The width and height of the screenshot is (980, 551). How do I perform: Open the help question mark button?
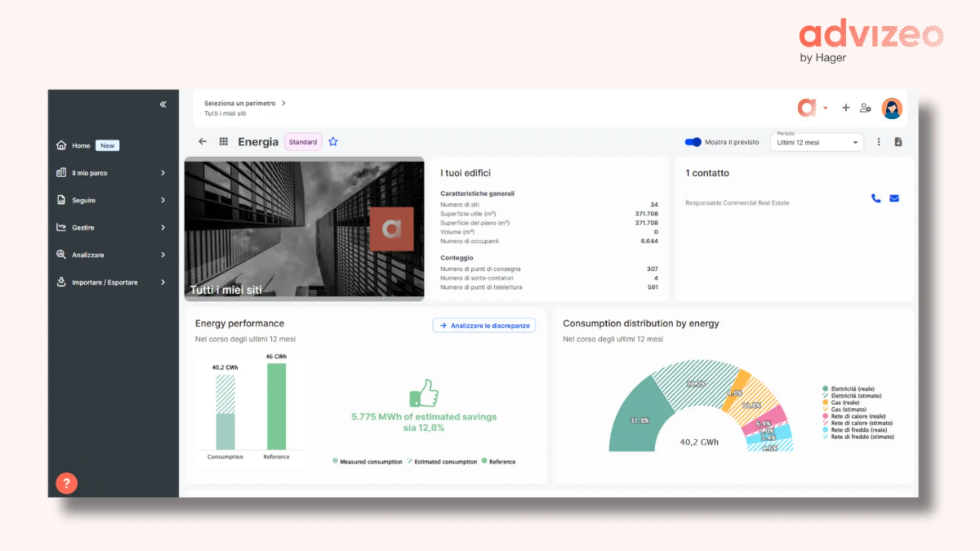click(x=67, y=483)
